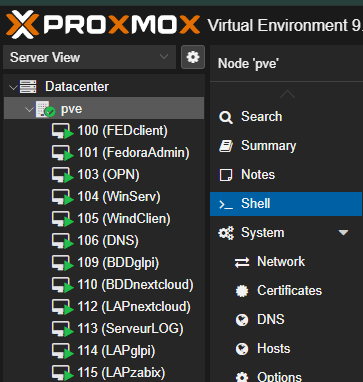Click the VM icon for 112 (LAPnextcloud)

[x=62, y=307]
